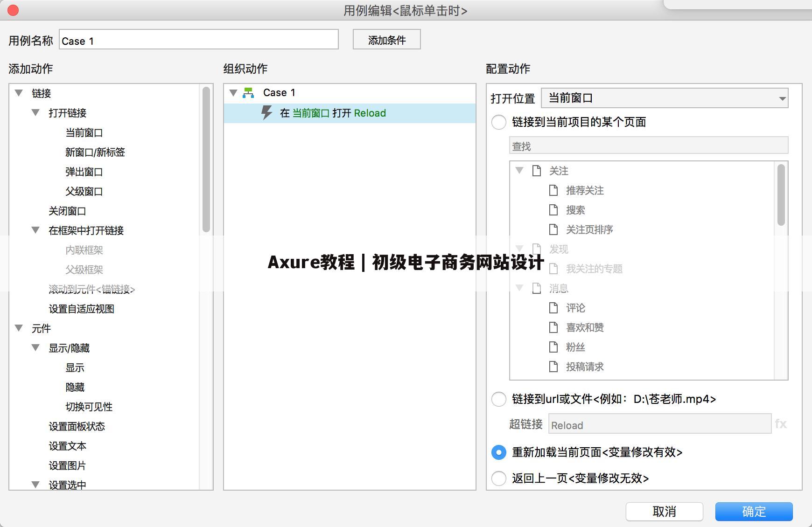The height and width of the screenshot is (527, 812).
Task: Click the lightning bolt icon on the Reload action
Action: (x=266, y=112)
